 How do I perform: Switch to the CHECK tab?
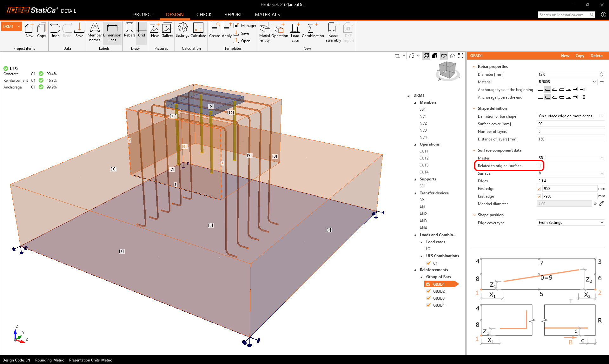tap(204, 15)
